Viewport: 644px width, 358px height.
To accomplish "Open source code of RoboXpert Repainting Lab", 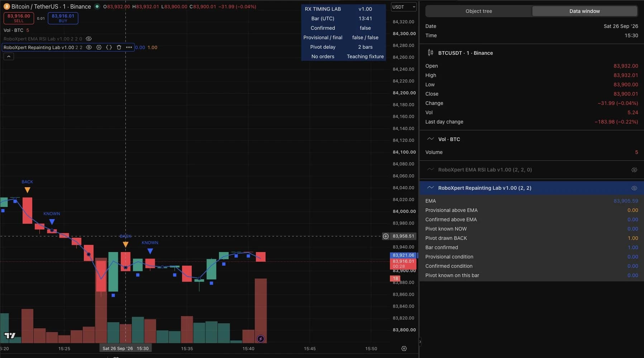I will click(109, 47).
